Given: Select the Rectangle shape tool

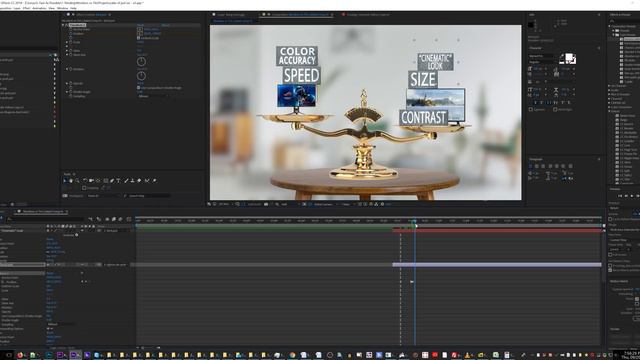Looking at the screenshot, I should click(x=106, y=180).
